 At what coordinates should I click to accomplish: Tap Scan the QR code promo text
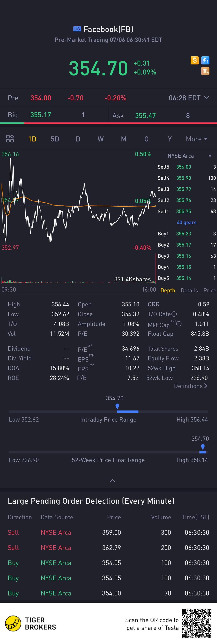point(152,624)
